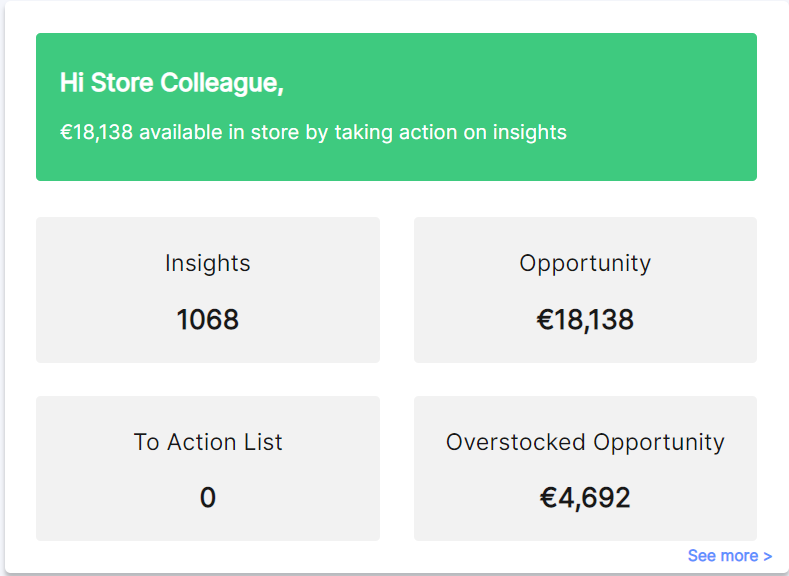The height and width of the screenshot is (576, 789).
Task: Click the arrow beside See more
Action: [767, 556]
